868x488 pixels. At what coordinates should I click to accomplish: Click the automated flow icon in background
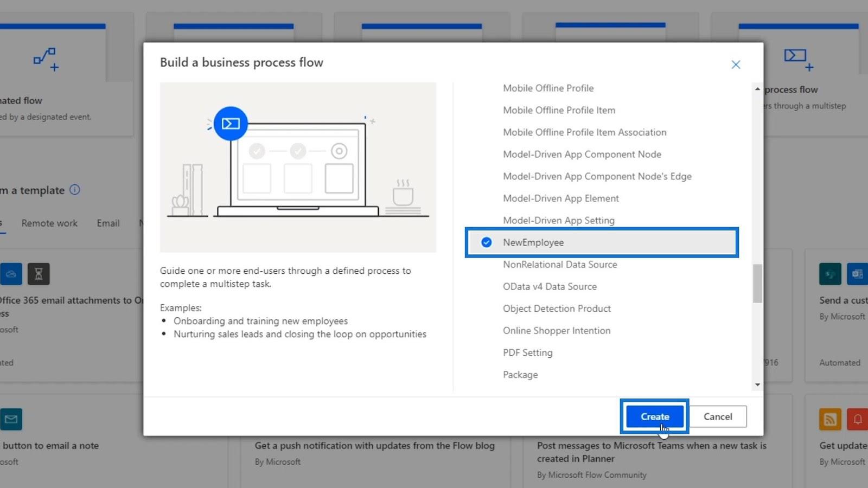(46, 60)
